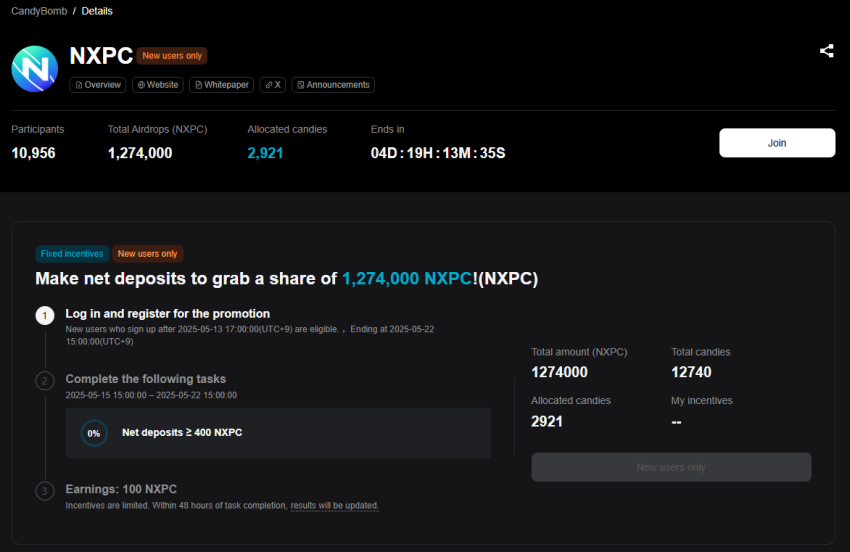This screenshot has width=850, height=552.
Task: Open the NXPC Website link
Action: coord(156,85)
